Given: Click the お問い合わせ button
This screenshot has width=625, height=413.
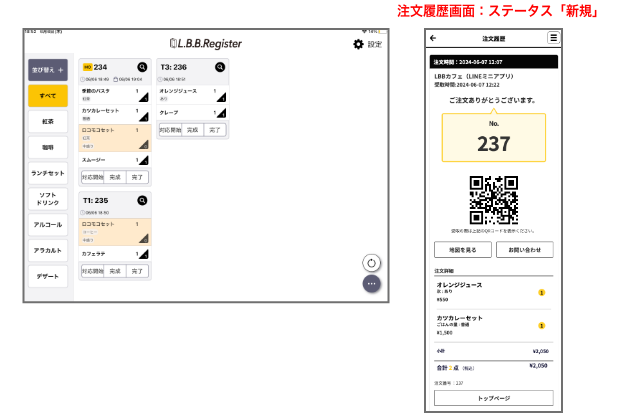Looking at the screenshot, I should 525,250.
